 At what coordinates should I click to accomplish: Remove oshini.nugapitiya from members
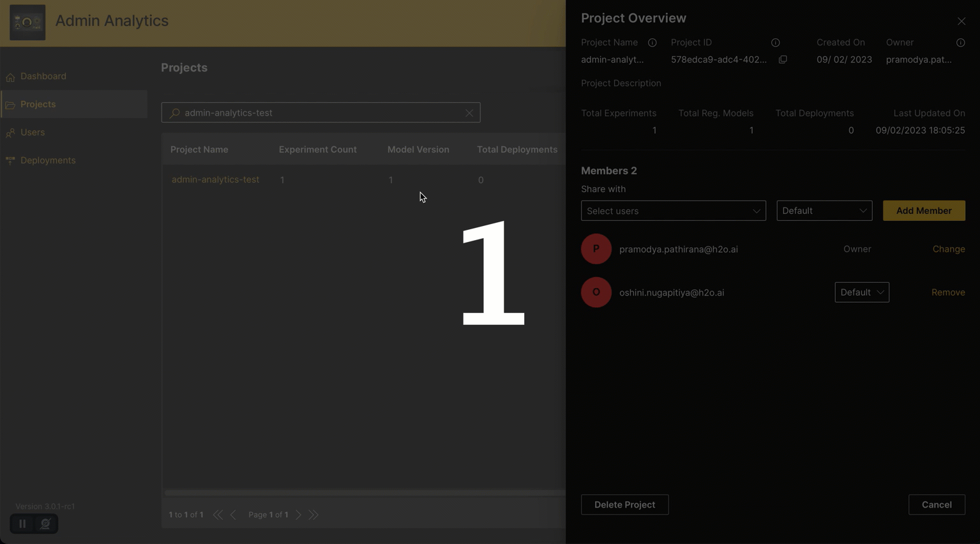[947, 292]
